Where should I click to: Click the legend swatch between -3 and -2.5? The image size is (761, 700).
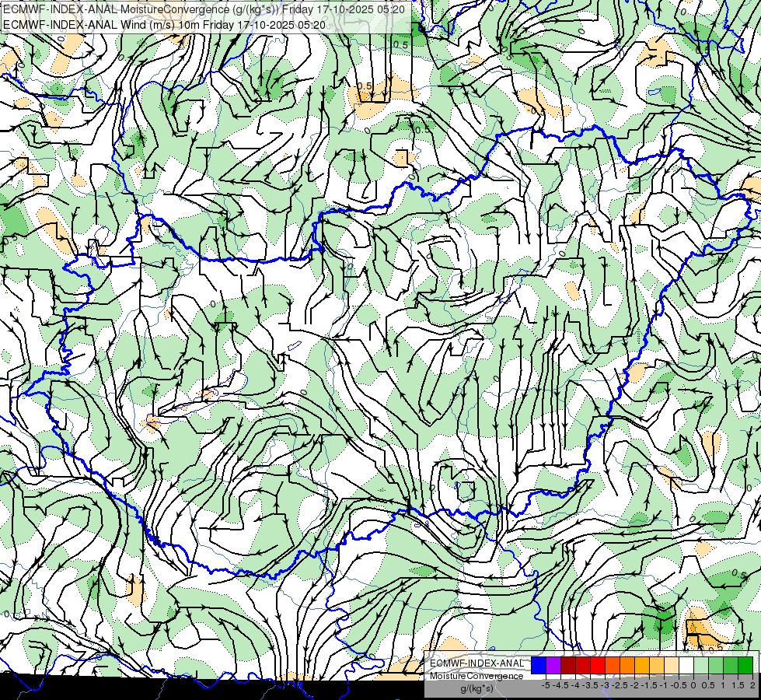coord(613,666)
